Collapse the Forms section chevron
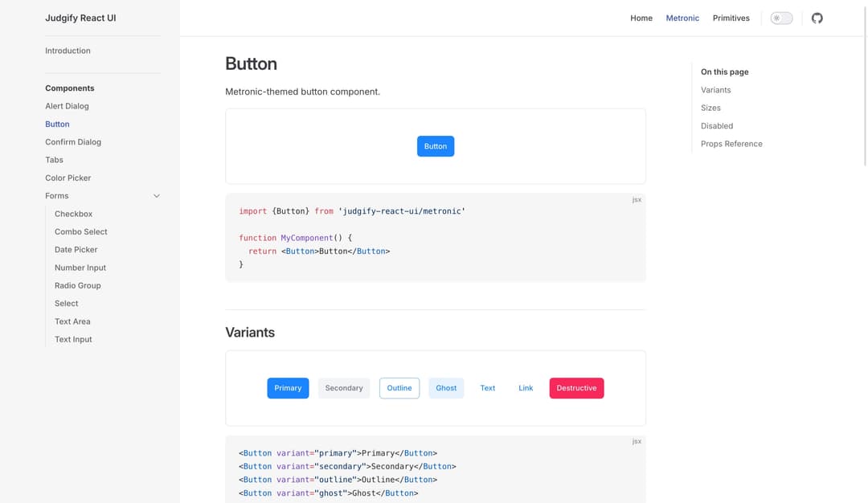 point(157,196)
